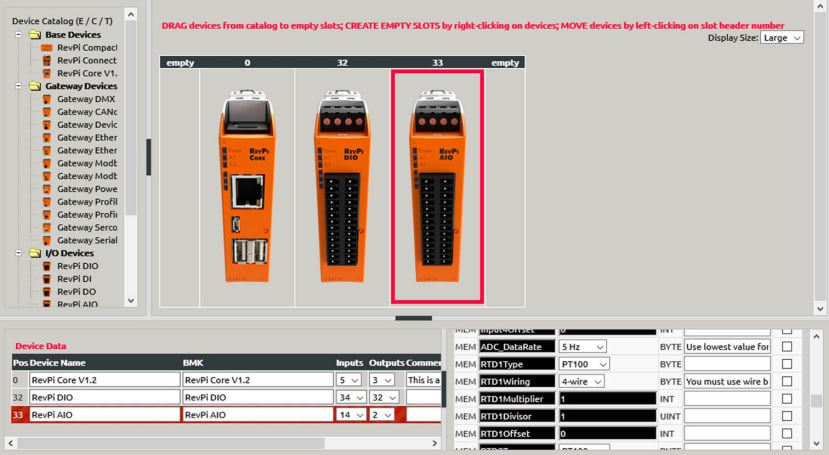Open the RTD1Wiring 4-wire dropdown
The width and height of the screenshot is (829, 455).
coord(582,382)
